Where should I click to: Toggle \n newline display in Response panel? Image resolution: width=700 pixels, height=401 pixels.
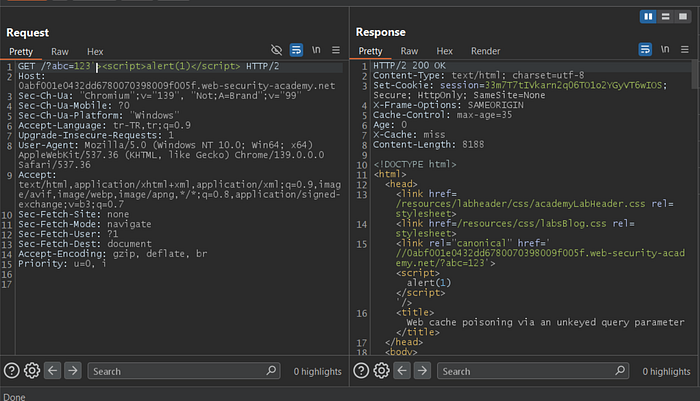(x=665, y=50)
